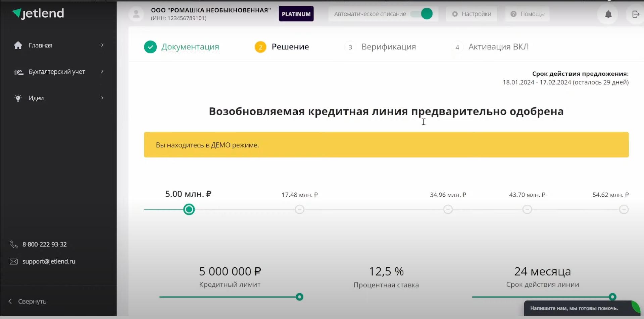Click the credit amount slider track
Screen dimensions: 644x319
coord(386,209)
